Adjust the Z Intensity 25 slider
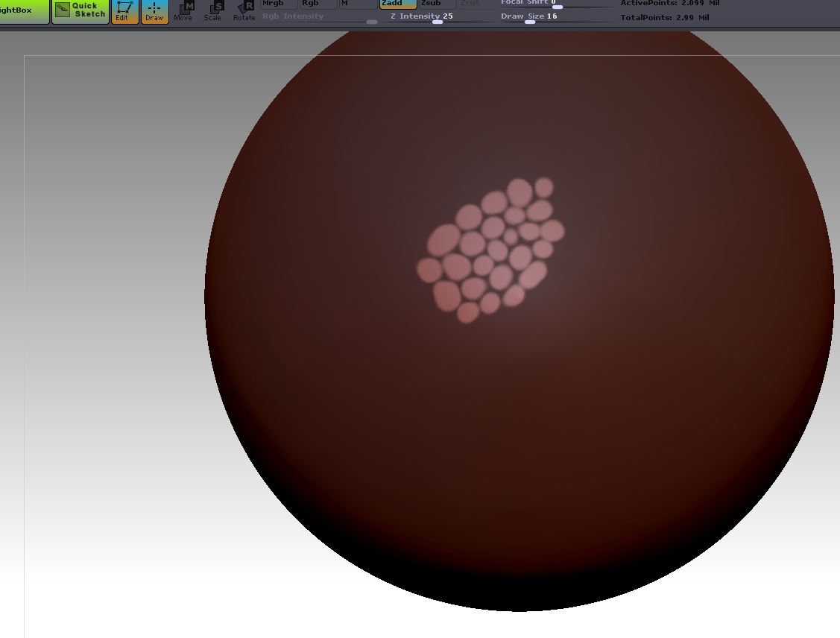This screenshot has height=638, width=840. coord(437,18)
